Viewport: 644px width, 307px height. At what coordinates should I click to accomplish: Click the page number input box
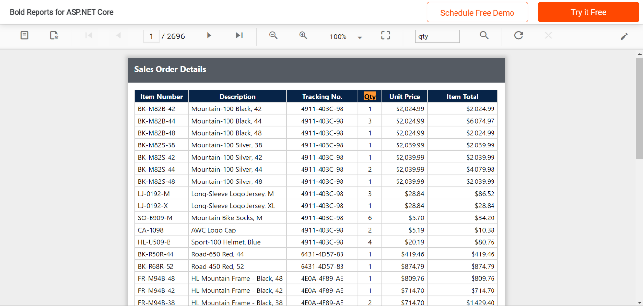[x=151, y=36]
